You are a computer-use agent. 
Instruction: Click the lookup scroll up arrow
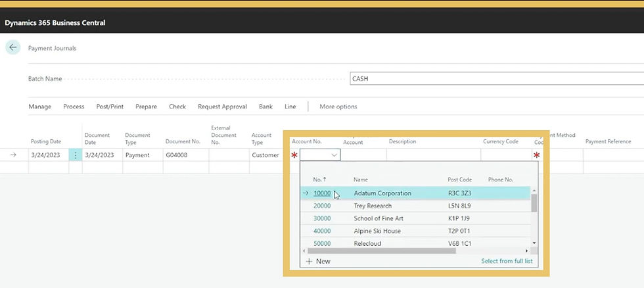point(534,191)
